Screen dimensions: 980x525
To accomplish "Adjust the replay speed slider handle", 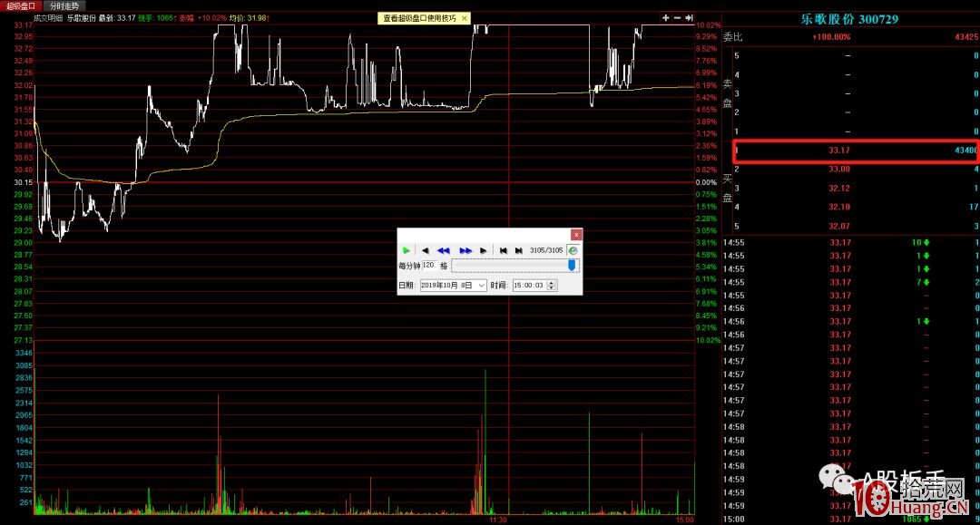I will (572, 266).
